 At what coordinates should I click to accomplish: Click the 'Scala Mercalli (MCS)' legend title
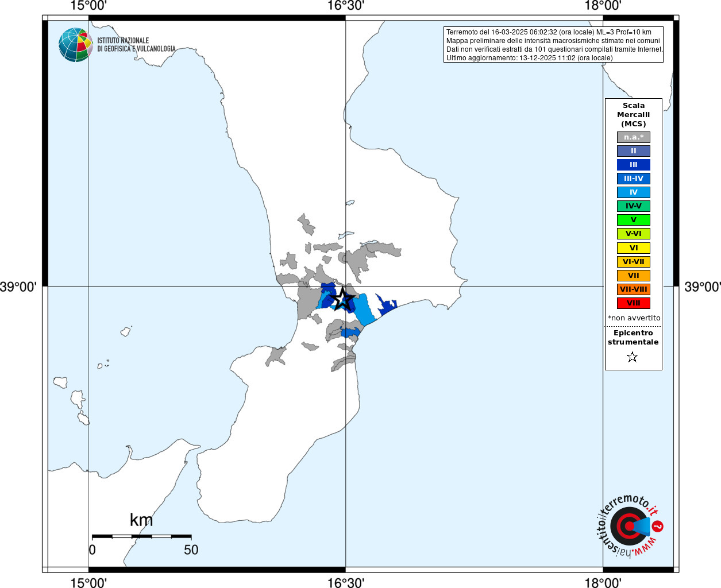pyautogui.click(x=634, y=115)
